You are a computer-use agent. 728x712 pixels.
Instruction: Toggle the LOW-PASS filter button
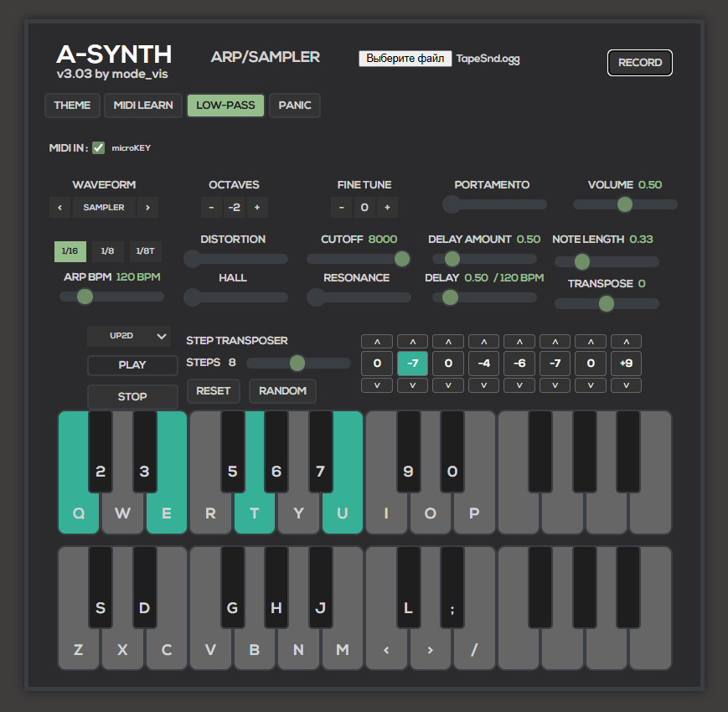(225, 106)
